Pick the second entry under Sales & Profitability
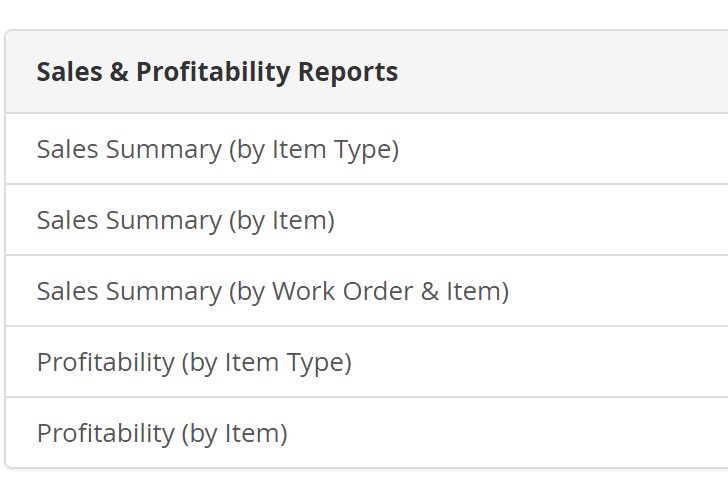Viewport: 728px width, 495px height. [367, 220]
